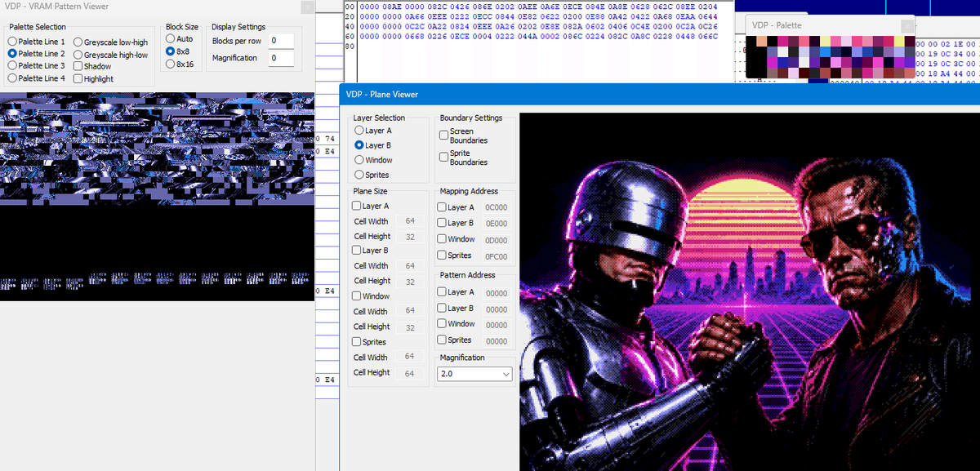This screenshot has height=471, width=980.
Task: Click Sprites Cell Height field showing 64
Action: (410, 372)
